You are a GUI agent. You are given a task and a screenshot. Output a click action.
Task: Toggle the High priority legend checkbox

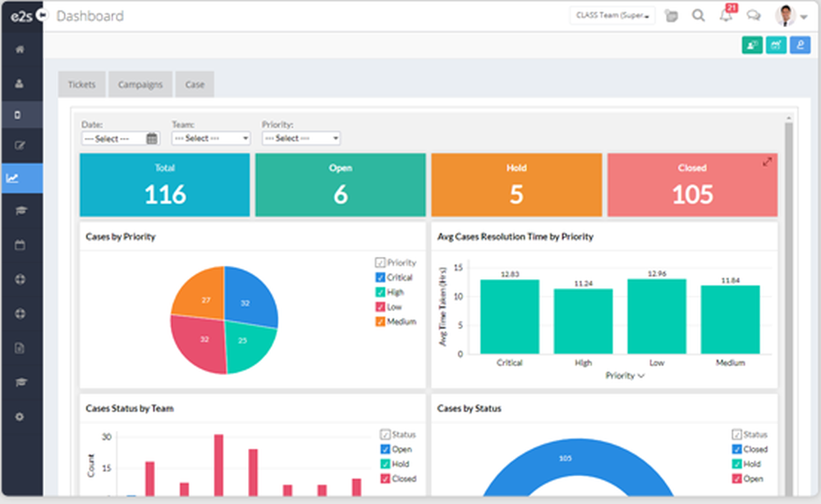click(x=380, y=292)
